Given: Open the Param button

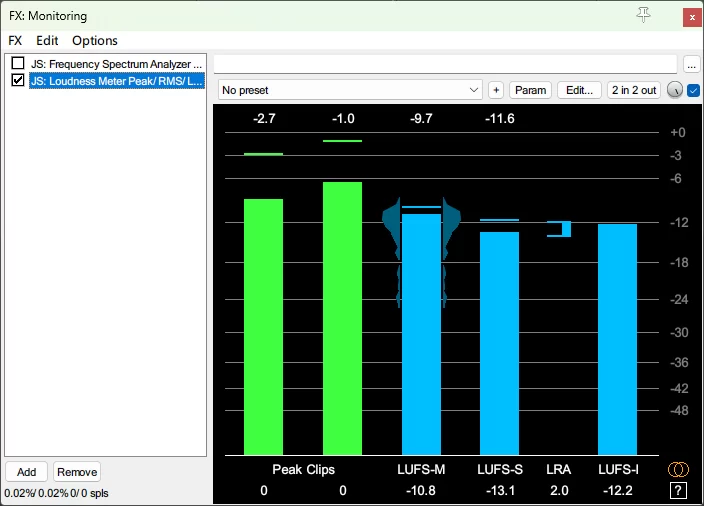Looking at the screenshot, I should 530,90.
